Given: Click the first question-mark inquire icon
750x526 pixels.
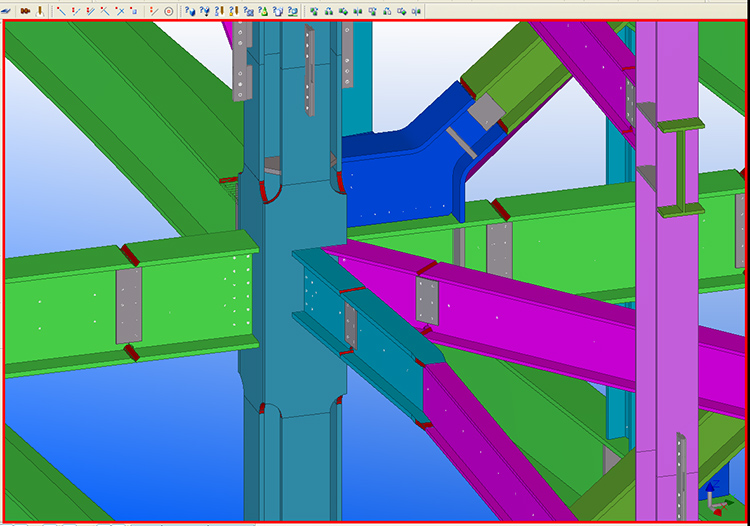Looking at the screenshot, I should tap(189, 10).
